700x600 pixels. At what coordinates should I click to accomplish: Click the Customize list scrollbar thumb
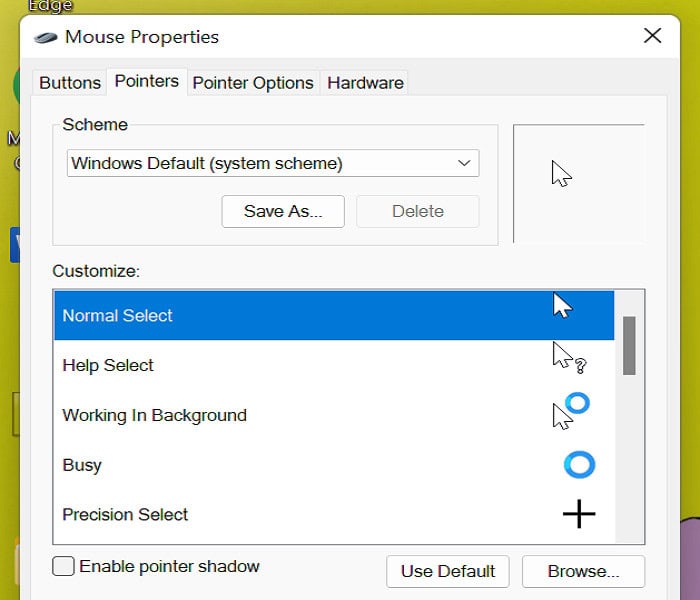tap(629, 345)
